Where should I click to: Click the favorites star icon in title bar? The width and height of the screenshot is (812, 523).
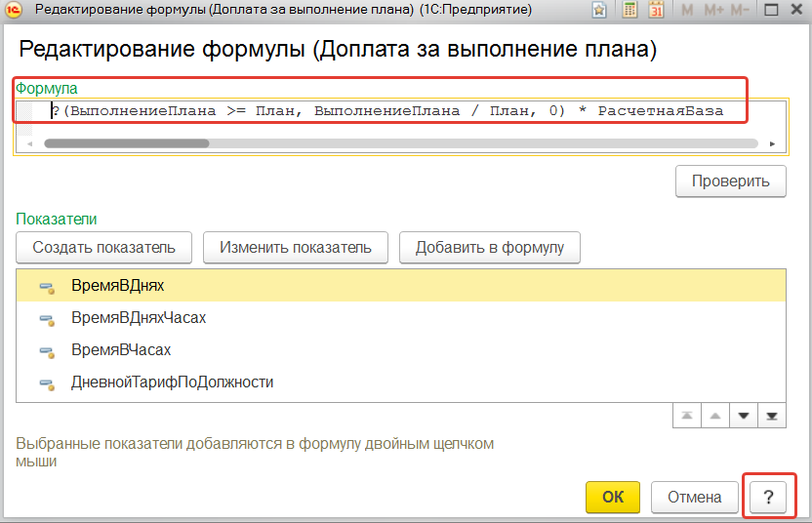tap(599, 10)
